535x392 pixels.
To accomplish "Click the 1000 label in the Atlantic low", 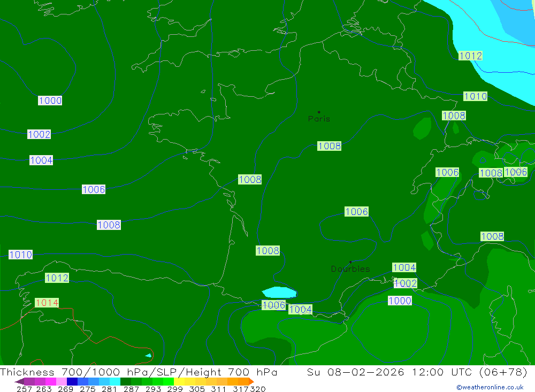I will (50, 101).
